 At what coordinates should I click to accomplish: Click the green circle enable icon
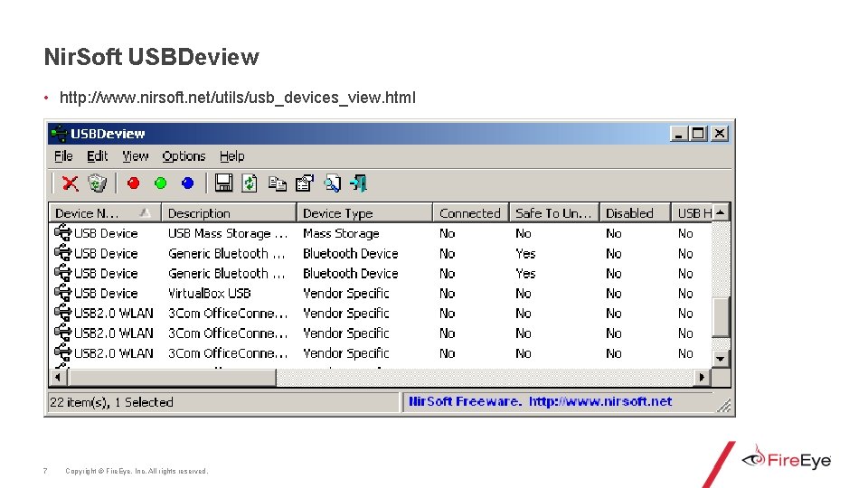click(x=161, y=183)
